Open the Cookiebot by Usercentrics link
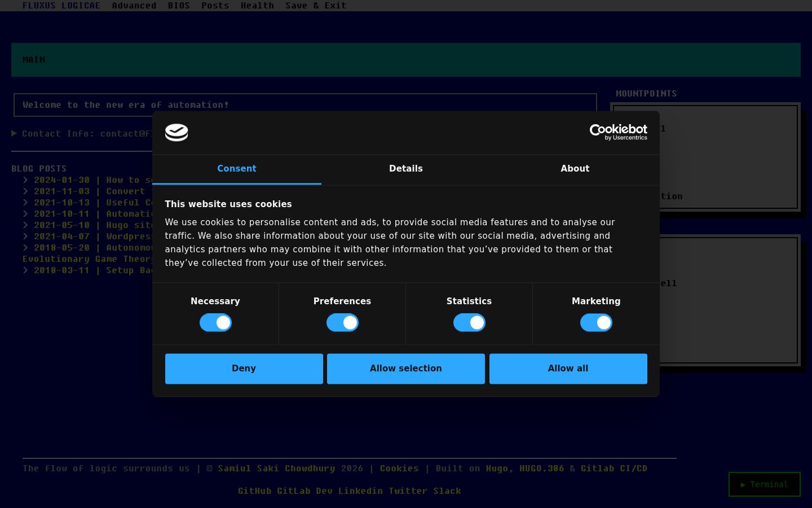 [x=618, y=132]
